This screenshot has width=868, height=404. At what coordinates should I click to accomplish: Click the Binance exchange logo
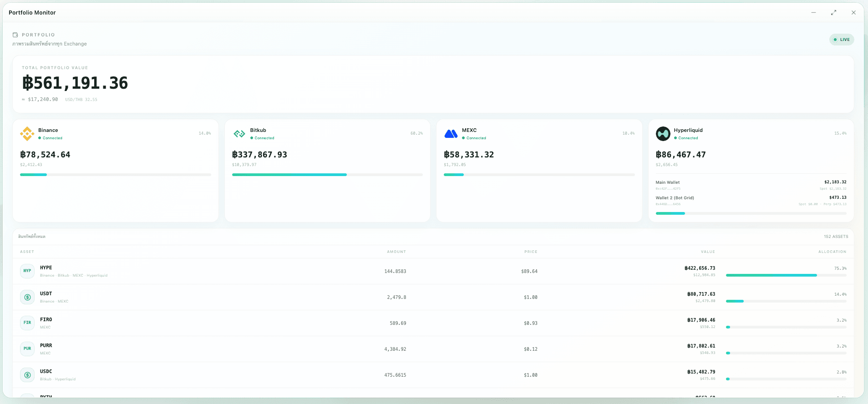(x=27, y=134)
